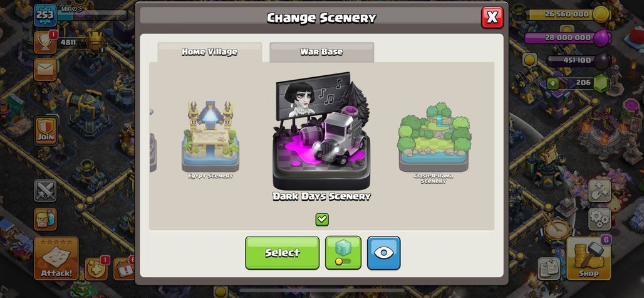This screenshot has width=644, height=298.
Task: Open the settings gears icon
Action: tap(600, 219)
